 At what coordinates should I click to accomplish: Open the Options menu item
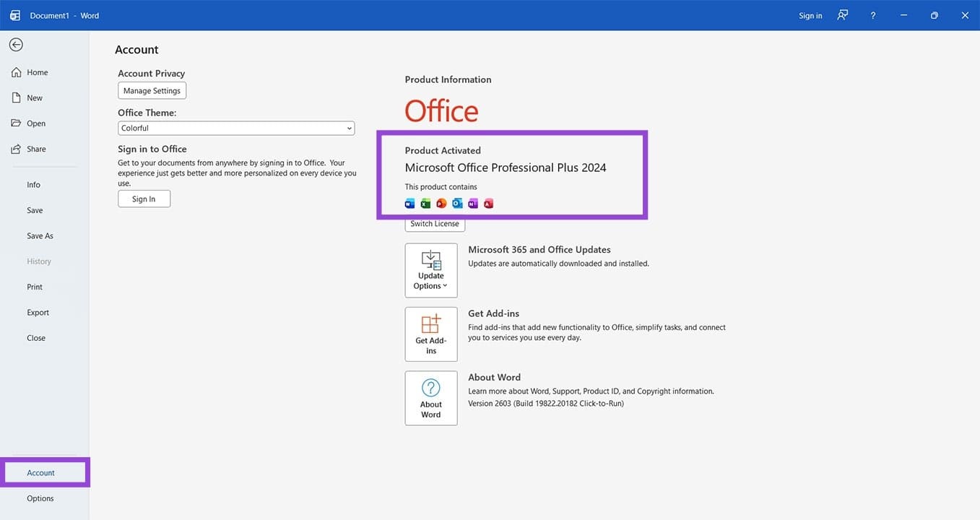40,498
